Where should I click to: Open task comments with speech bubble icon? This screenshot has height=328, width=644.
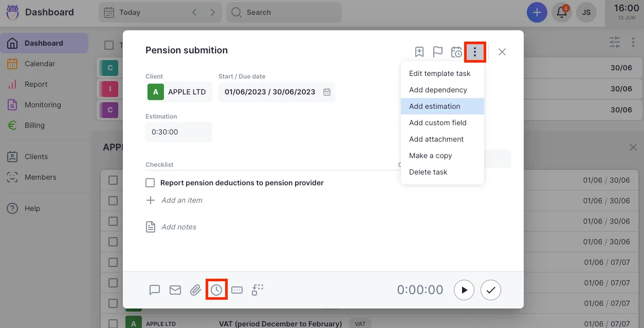(155, 290)
